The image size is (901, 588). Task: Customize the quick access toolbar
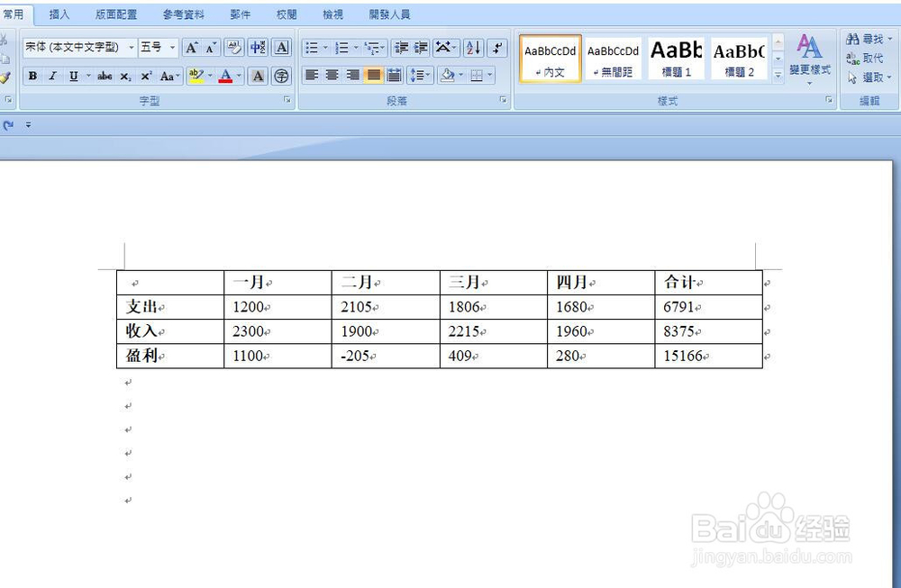tap(28, 124)
